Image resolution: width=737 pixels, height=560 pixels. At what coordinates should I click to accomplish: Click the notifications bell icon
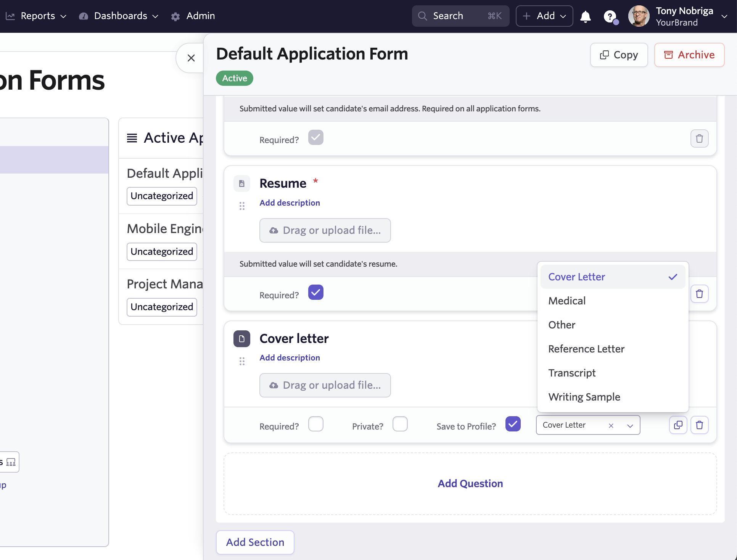pyautogui.click(x=585, y=16)
